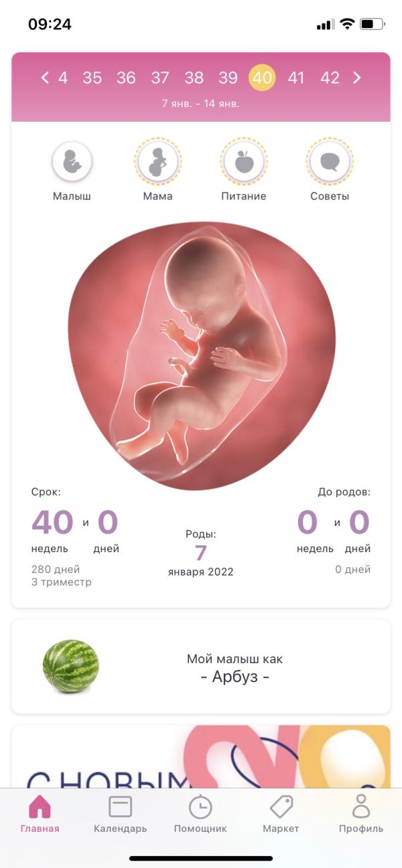Open the Питание apple icon
Image resolution: width=402 pixels, height=868 pixels.
pos(244,162)
